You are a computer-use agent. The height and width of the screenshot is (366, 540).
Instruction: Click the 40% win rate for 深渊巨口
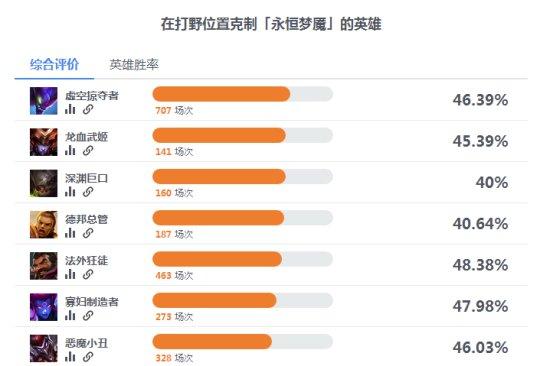(492, 182)
